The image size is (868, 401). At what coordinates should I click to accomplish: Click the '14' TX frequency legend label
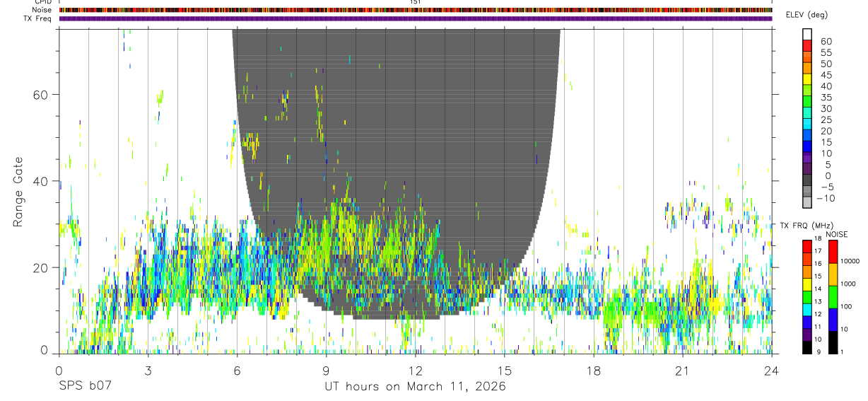[x=818, y=289]
